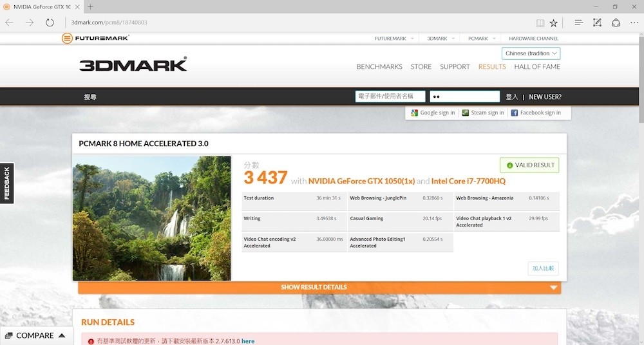The width and height of the screenshot is (644, 345).
Task: Click the score value 3 437
Action: tap(265, 178)
